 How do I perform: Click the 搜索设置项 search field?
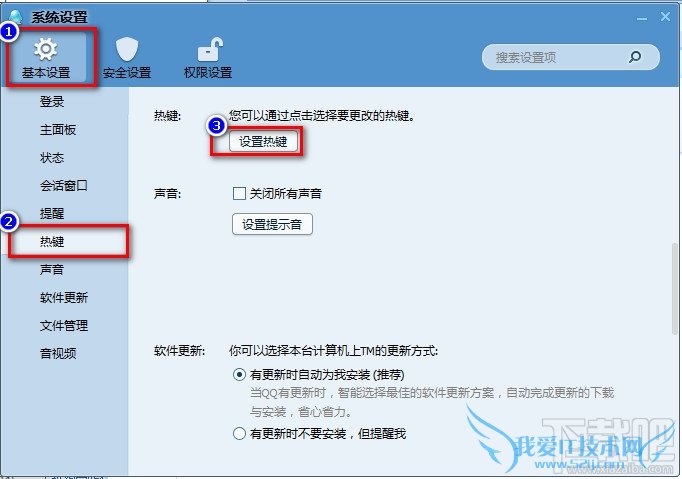click(x=571, y=57)
